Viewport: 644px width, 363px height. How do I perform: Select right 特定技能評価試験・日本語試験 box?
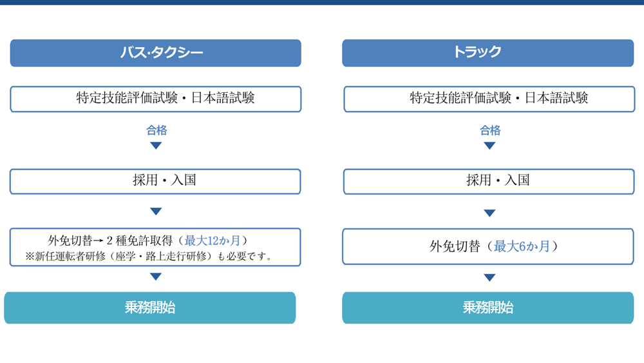point(489,99)
